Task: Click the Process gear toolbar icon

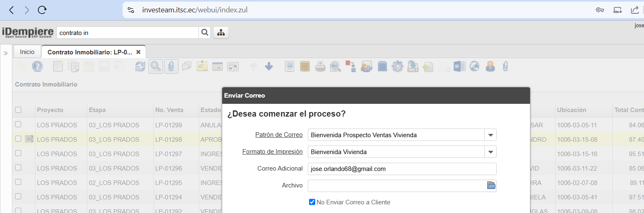Action: coord(397,66)
